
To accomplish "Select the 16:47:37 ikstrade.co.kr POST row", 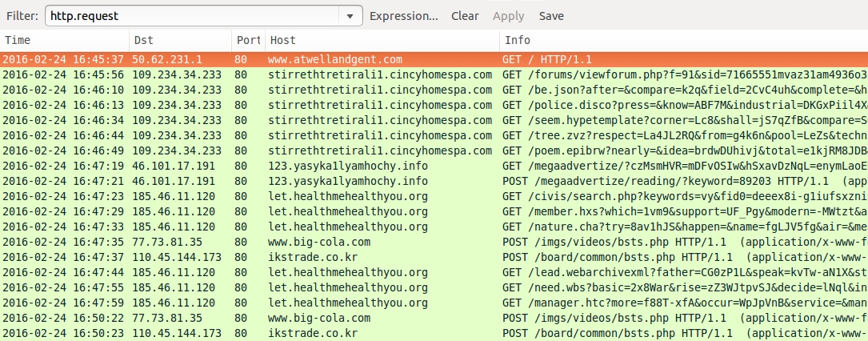I will (x=432, y=257).
